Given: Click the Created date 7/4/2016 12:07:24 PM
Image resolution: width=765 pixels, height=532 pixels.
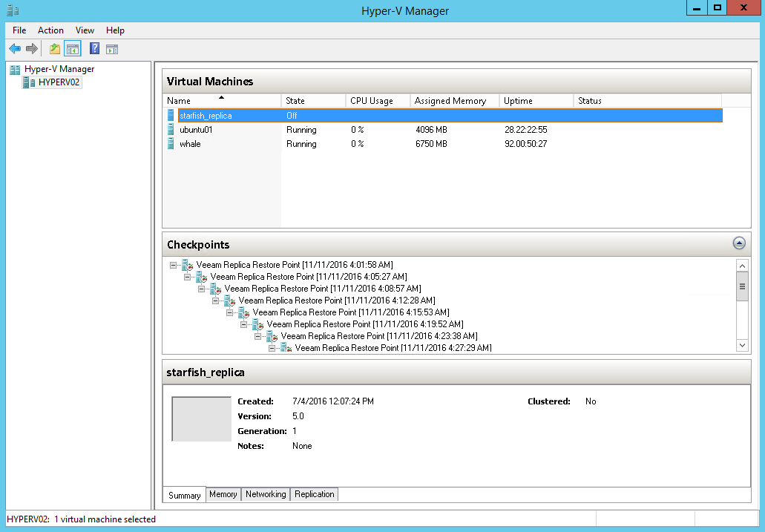Looking at the screenshot, I should pos(333,401).
